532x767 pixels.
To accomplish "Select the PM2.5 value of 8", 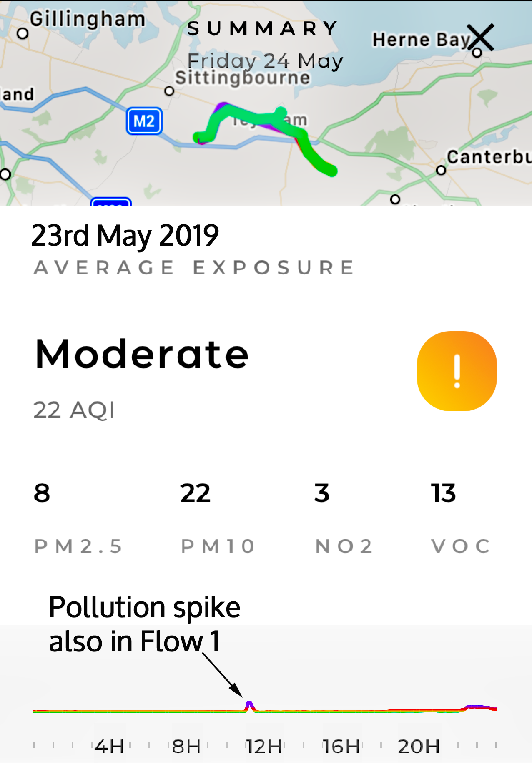I will (42, 493).
